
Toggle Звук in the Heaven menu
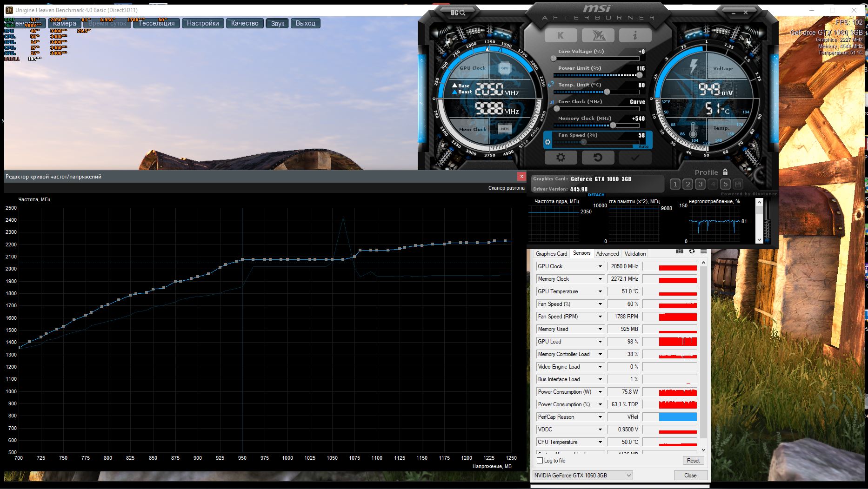278,23
